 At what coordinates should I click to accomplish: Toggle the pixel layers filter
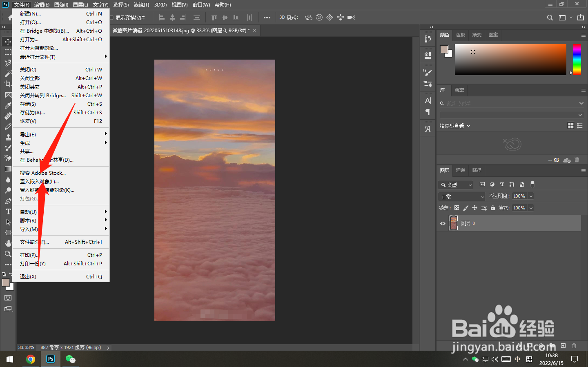(482, 185)
